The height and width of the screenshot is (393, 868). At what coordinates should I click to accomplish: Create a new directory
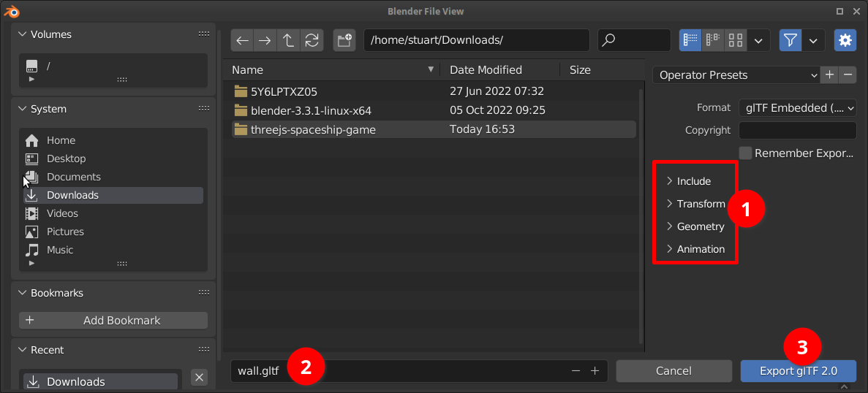[x=344, y=40]
